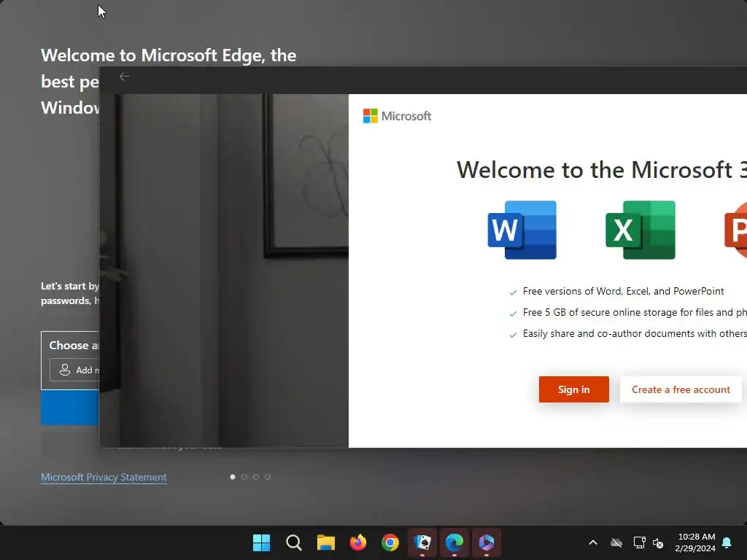Click Create a free account
The height and width of the screenshot is (560, 747).
pos(681,389)
